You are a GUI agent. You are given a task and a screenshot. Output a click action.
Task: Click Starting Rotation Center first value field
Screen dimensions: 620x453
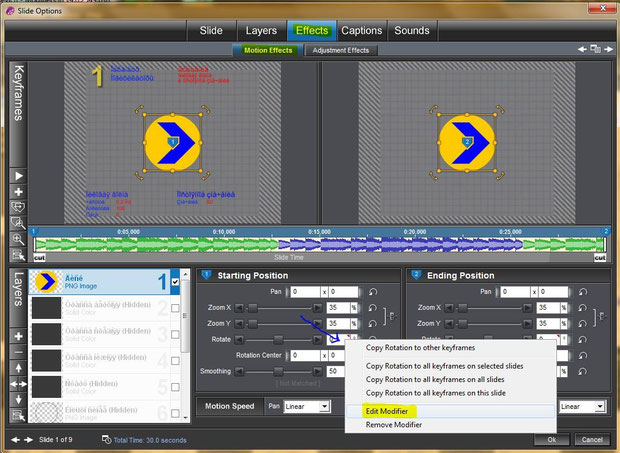[x=305, y=355]
